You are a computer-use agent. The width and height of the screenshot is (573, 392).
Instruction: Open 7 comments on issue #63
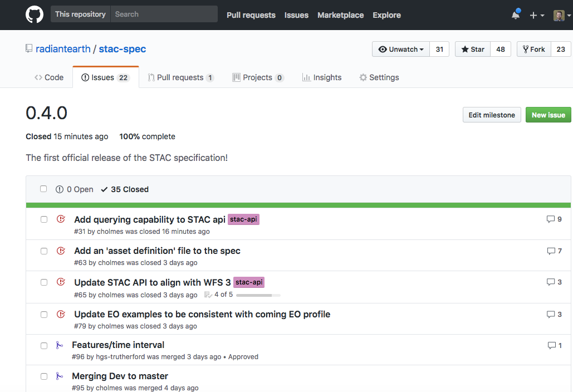555,251
